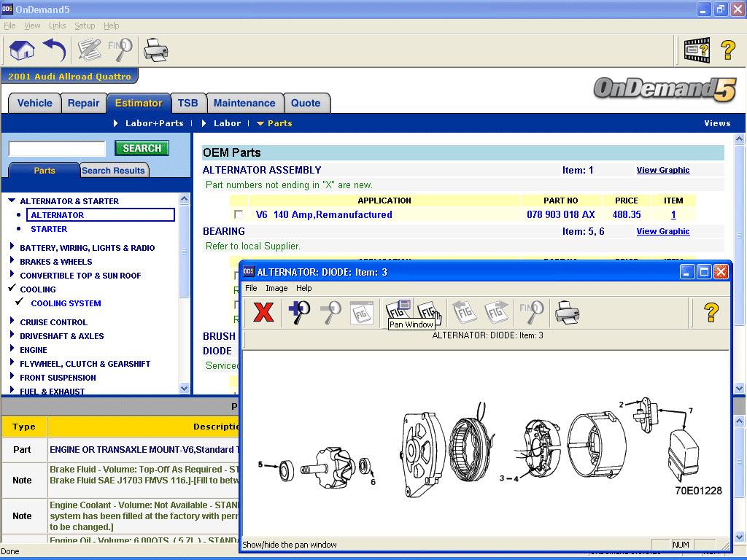747x560 pixels.
Task: Open the main window Setup menu
Action: (85, 26)
